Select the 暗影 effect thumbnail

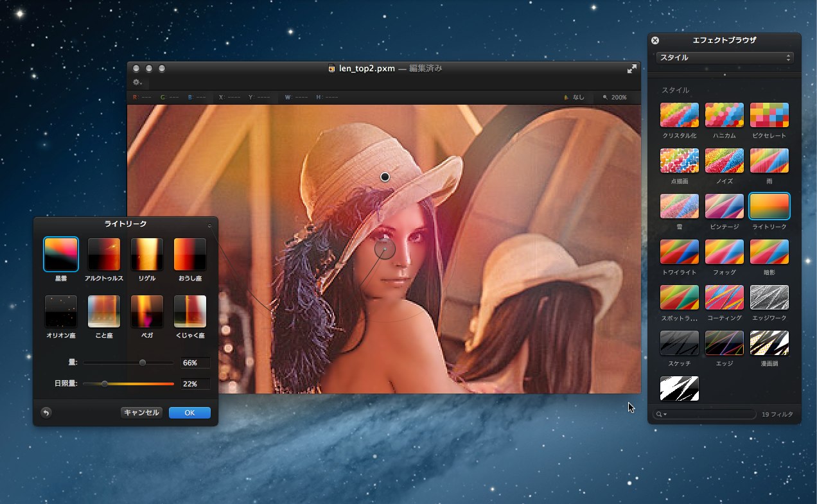pos(769,252)
